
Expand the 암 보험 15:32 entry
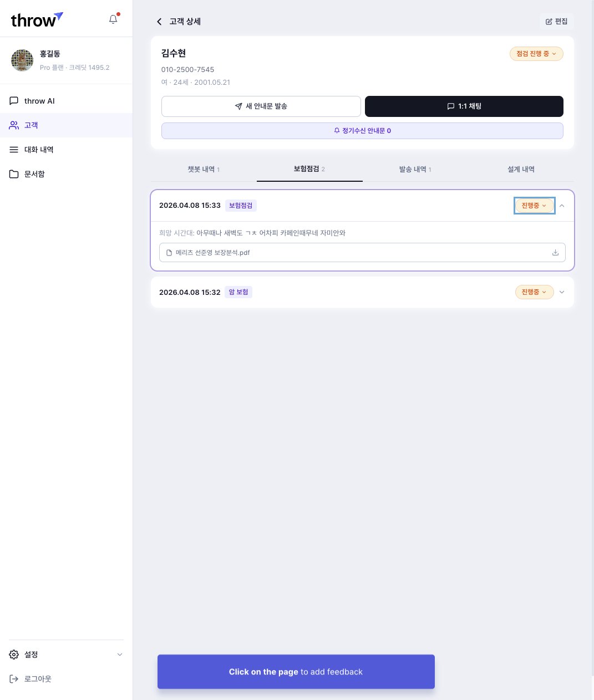[x=562, y=292]
